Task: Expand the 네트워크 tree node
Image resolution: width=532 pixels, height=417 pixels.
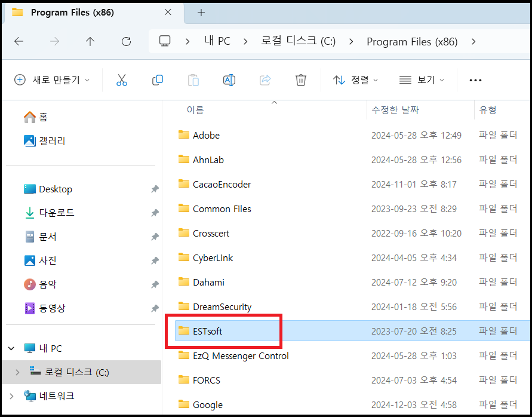Action: pyautogui.click(x=11, y=396)
